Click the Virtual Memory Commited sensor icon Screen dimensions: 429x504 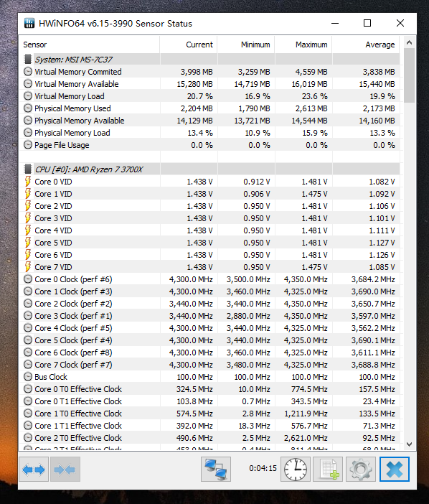pos(28,72)
